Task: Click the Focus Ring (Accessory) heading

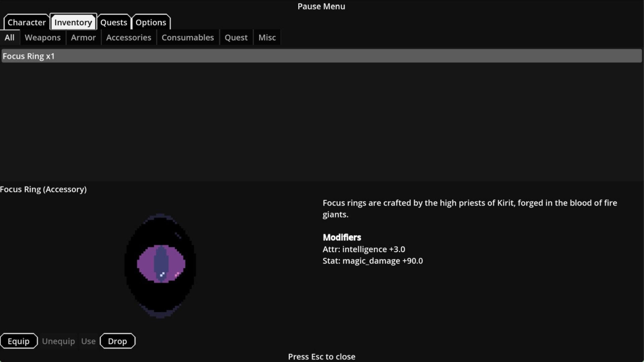Action: click(x=43, y=189)
